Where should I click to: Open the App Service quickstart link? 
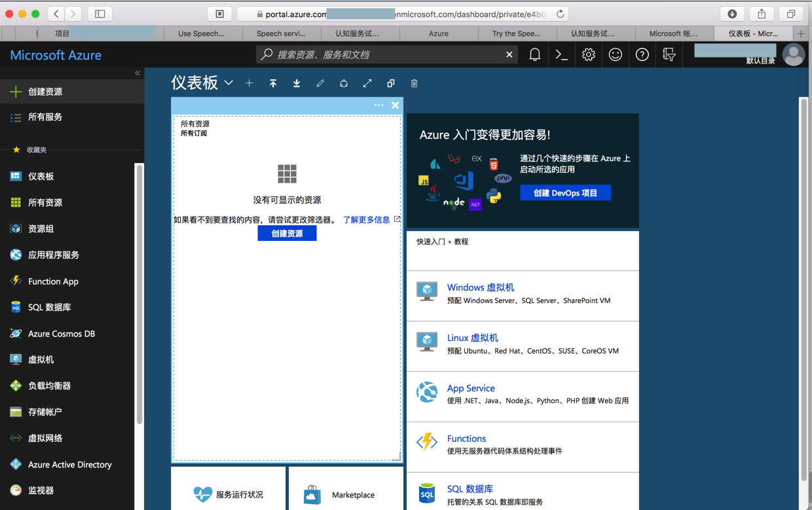471,388
